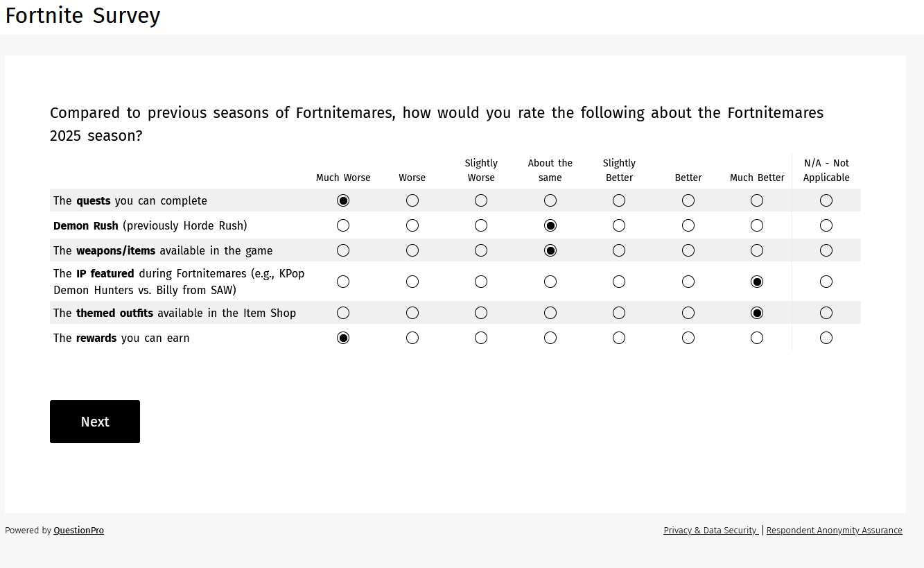This screenshot has height=568, width=924.
Task: Pick N/A for Demon Rush
Action: [x=826, y=225]
